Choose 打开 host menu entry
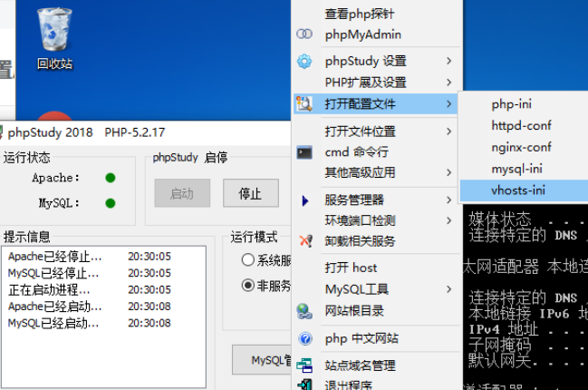 pos(377,268)
